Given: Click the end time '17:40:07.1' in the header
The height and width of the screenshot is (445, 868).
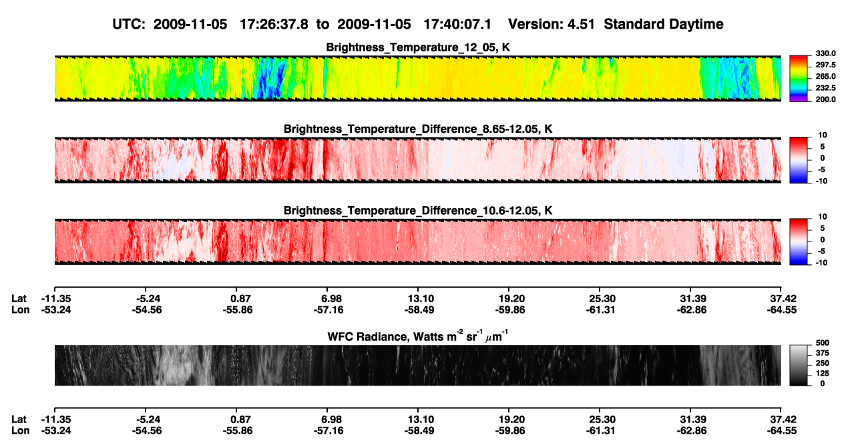Looking at the screenshot, I should 457,25.
